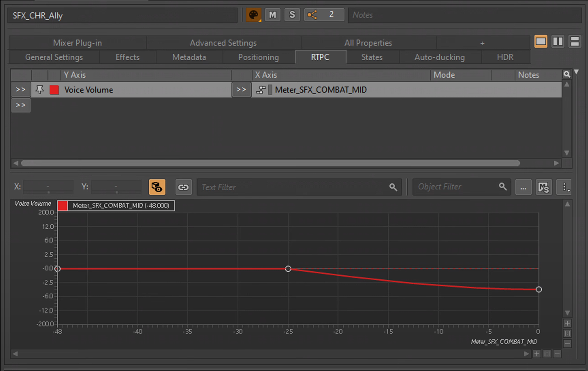Click the empty row's add-RTPC arrow button

(x=21, y=105)
